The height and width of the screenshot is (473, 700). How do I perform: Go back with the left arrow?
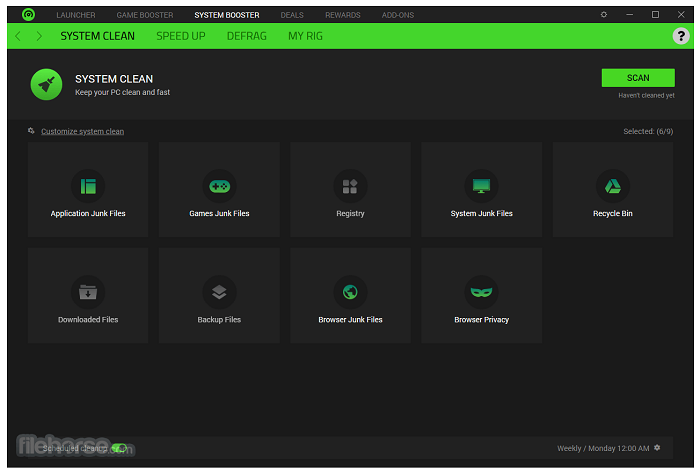[18, 36]
